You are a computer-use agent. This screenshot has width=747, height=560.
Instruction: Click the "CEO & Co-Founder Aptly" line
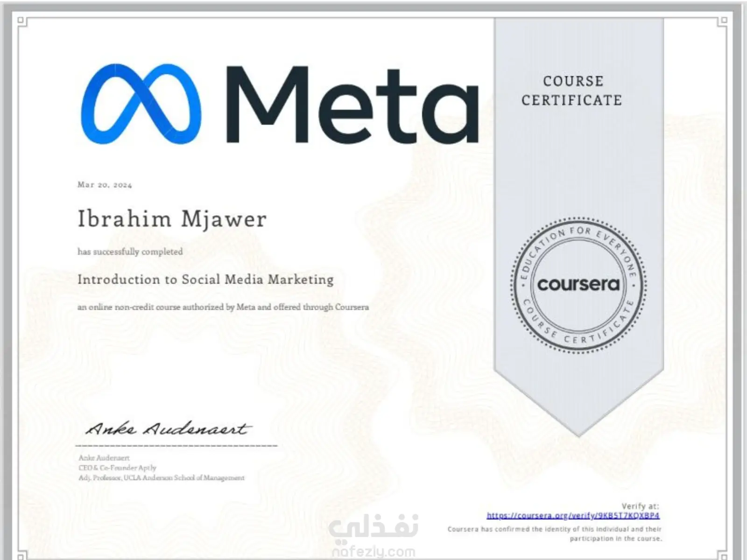[117, 468]
